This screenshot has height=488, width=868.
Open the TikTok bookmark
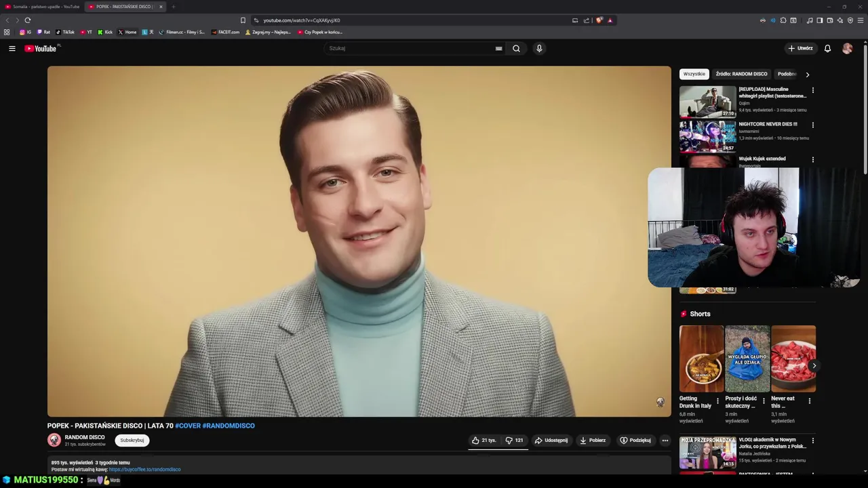[65, 32]
